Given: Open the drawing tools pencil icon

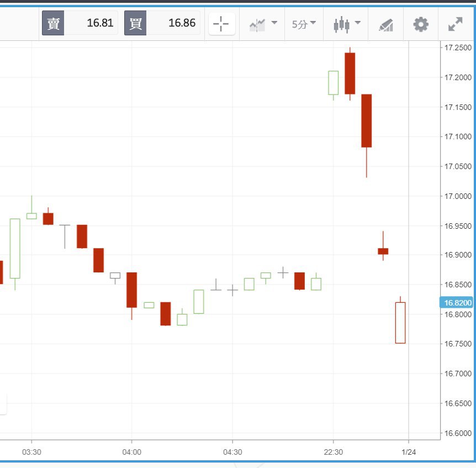Looking at the screenshot, I should tap(385, 24).
